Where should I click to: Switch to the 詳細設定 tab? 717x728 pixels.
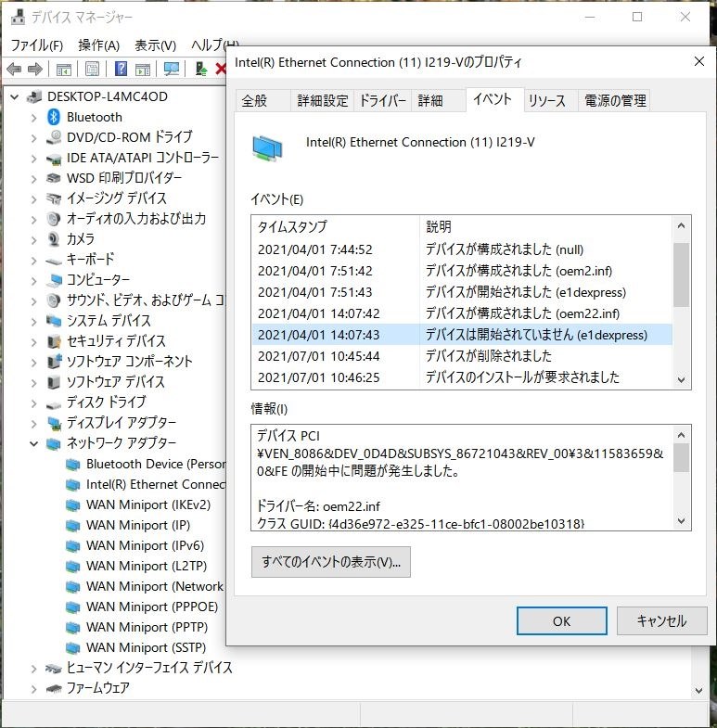coord(323,100)
